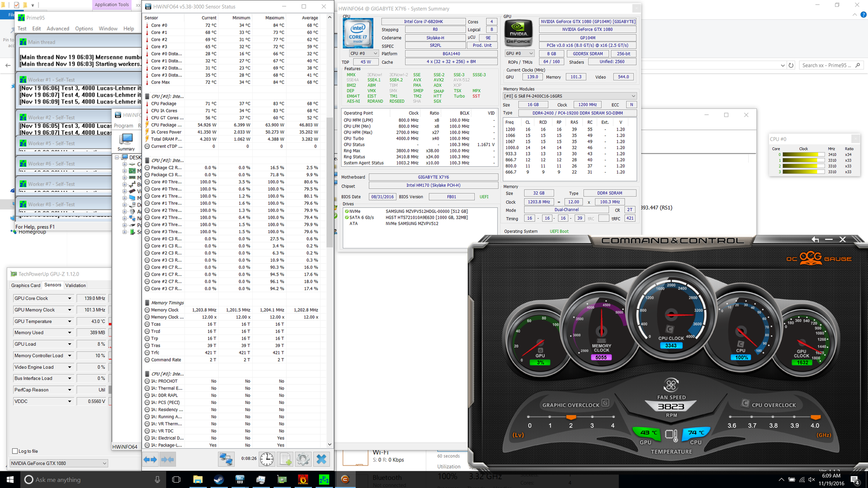
Task: Open Steam from the Windows taskbar
Action: pyautogui.click(x=219, y=479)
